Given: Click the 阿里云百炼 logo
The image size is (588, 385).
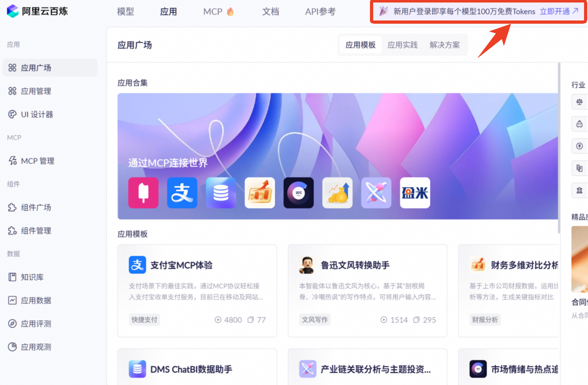Looking at the screenshot, I should [37, 11].
